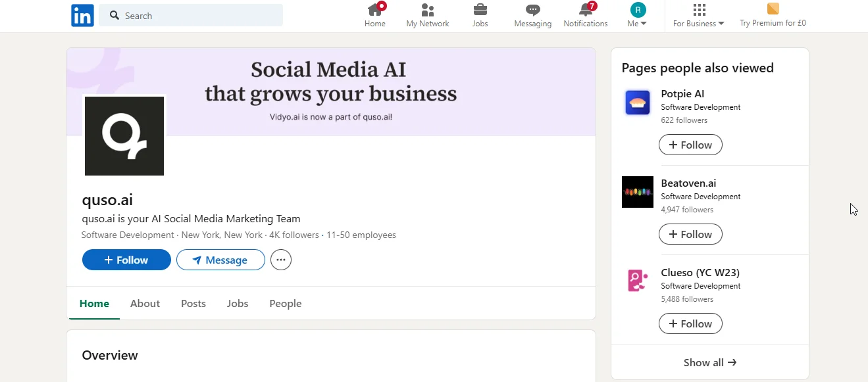The height and width of the screenshot is (382, 868).
Task: Select the Jobs briefcase icon
Action: [x=480, y=14]
